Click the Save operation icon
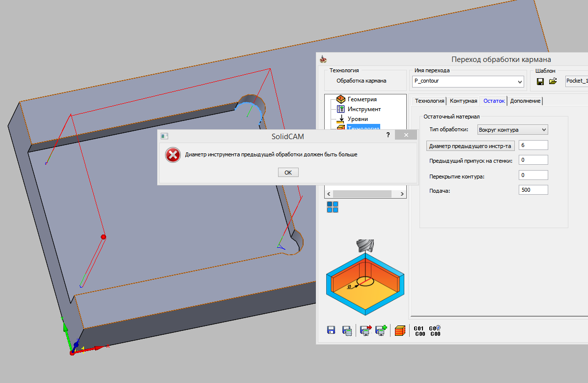The image size is (588, 383). click(331, 330)
